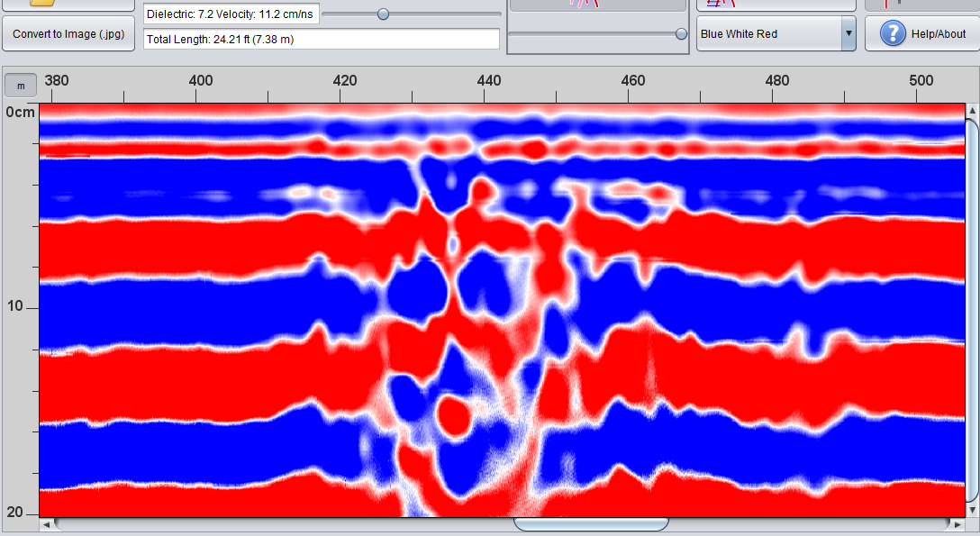Click the horizontal scrollbar right arrow
980x536 pixels.
958,524
